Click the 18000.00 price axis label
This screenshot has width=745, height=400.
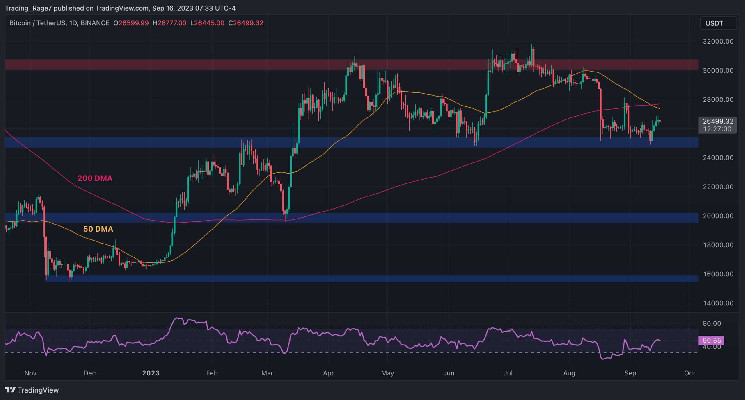pos(717,245)
